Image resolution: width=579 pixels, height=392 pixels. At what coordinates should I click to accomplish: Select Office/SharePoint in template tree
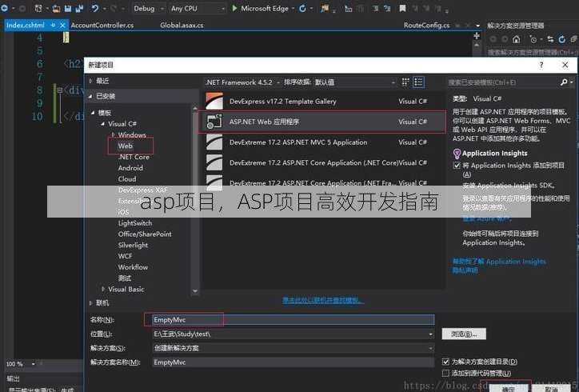click(x=145, y=234)
